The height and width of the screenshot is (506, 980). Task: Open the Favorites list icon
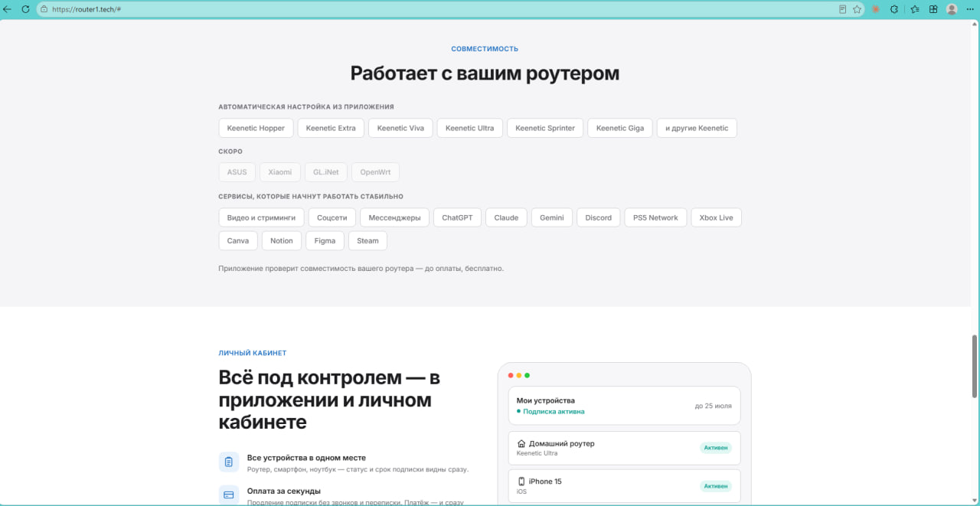point(915,9)
